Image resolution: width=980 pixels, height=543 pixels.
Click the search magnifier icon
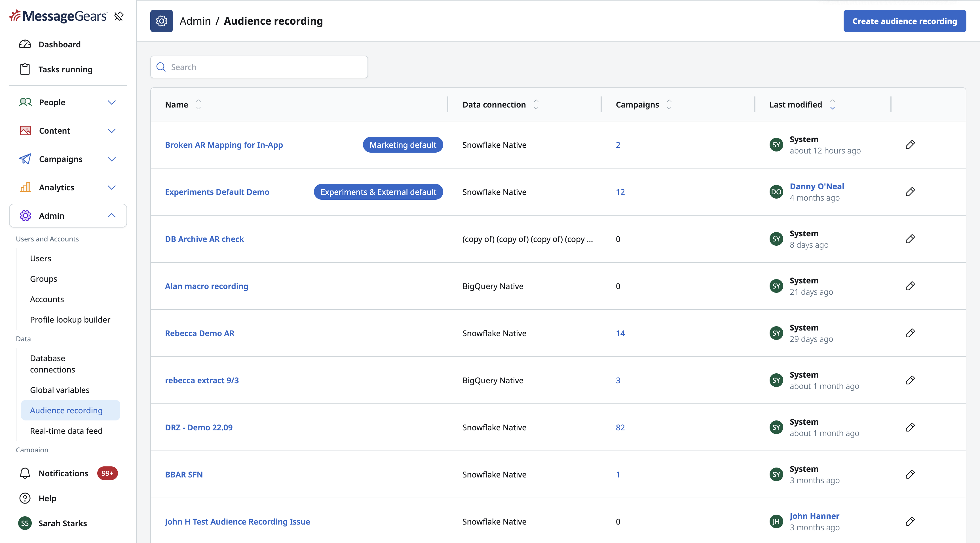[x=161, y=67]
